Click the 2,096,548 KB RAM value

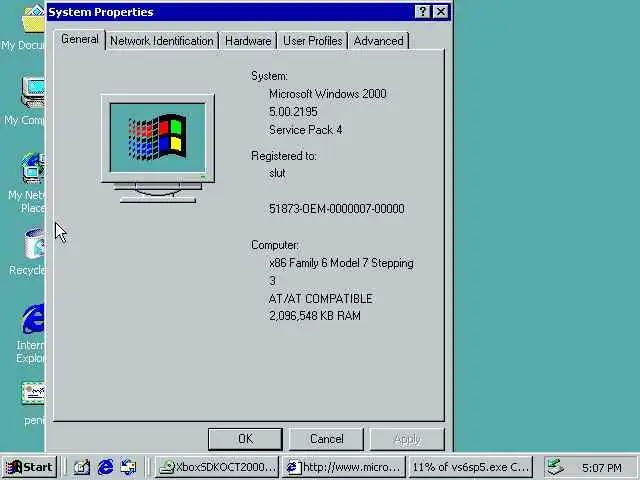pos(315,316)
